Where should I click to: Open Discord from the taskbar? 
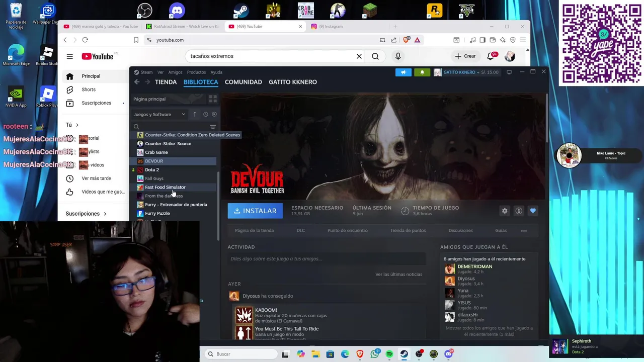[448, 354]
